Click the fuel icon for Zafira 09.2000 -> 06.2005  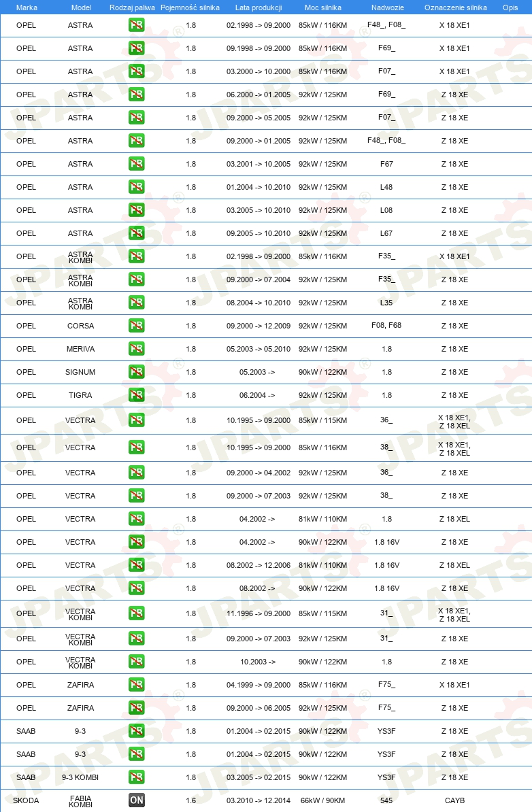point(137,707)
